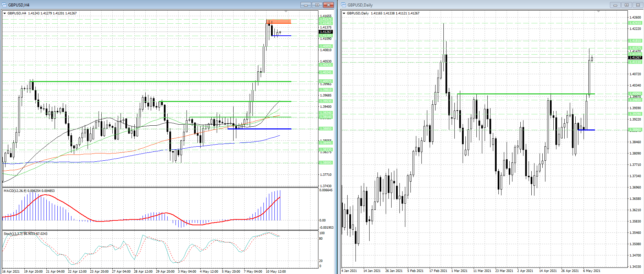The height and width of the screenshot is (274, 644).
Task: Click the current price tag 1.41267 on H4 axis
Action: (x=326, y=32)
